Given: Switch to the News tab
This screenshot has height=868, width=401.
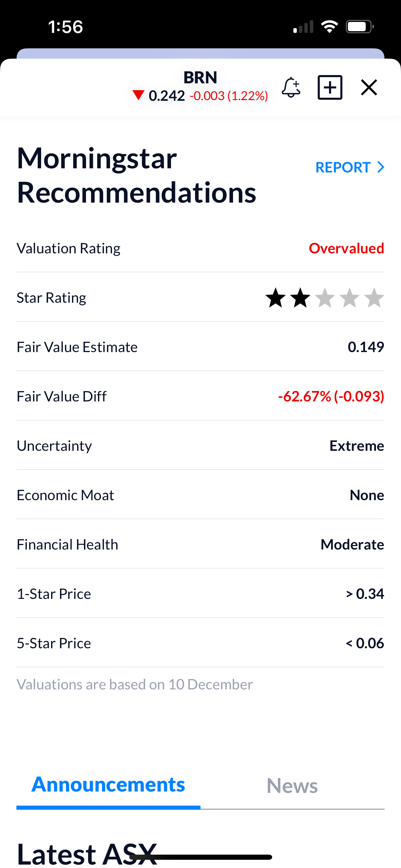Looking at the screenshot, I should click(x=292, y=786).
